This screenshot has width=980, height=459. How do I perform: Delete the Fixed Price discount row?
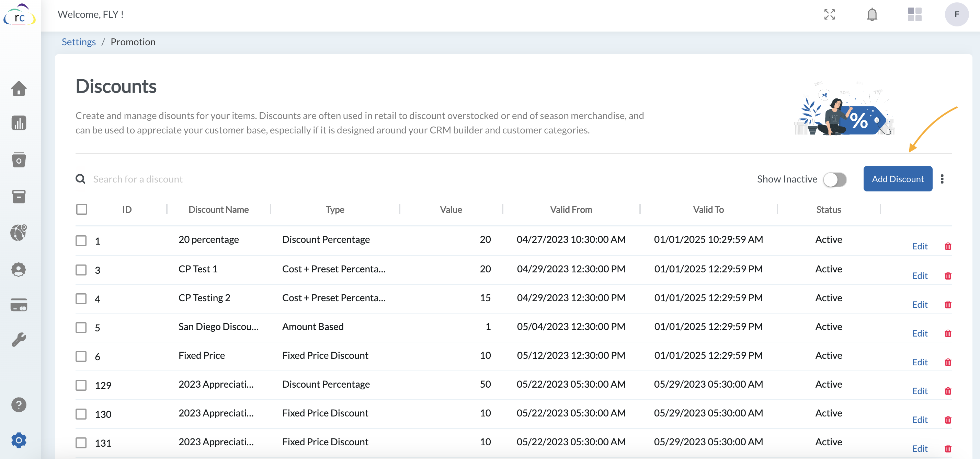point(948,362)
